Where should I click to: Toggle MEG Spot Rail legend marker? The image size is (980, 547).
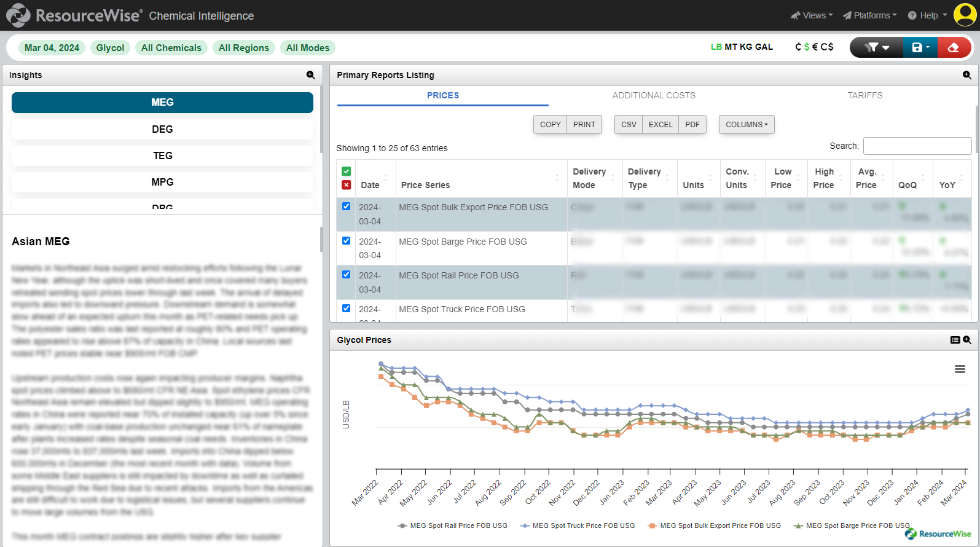[x=402, y=525]
